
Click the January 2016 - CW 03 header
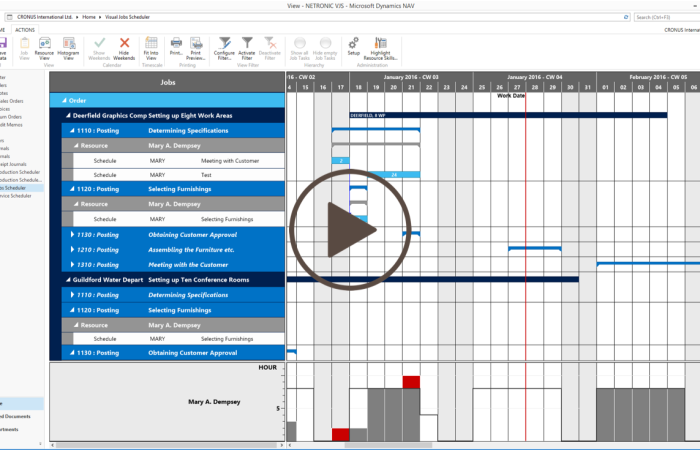[411, 77]
